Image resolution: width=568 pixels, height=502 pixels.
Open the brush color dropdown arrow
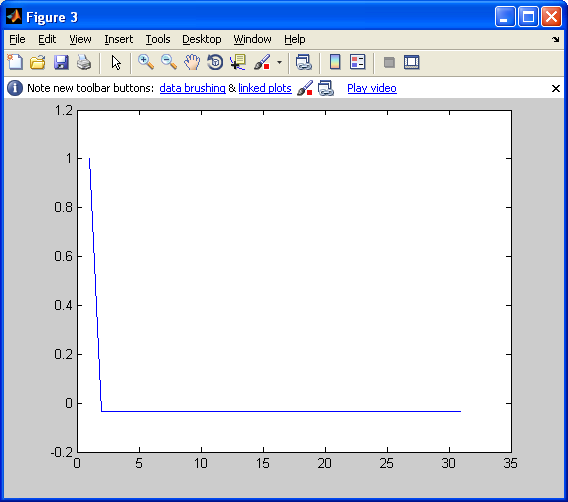pyautogui.click(x=279, y=62)
